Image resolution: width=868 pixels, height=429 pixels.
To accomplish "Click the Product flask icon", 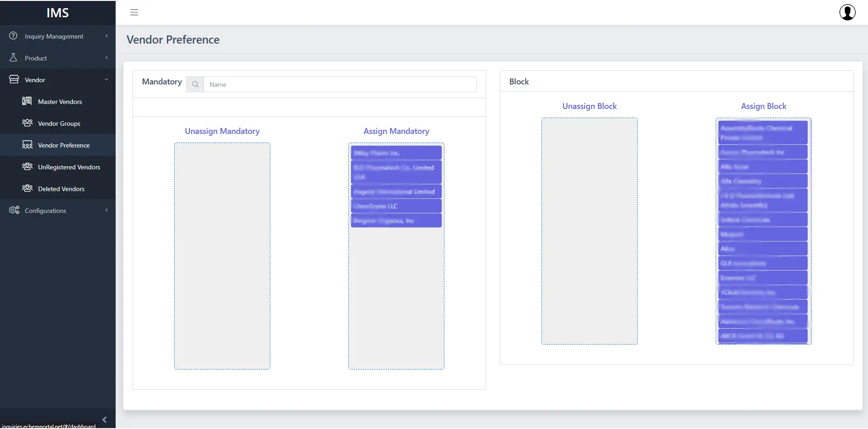I will point(14,58).
